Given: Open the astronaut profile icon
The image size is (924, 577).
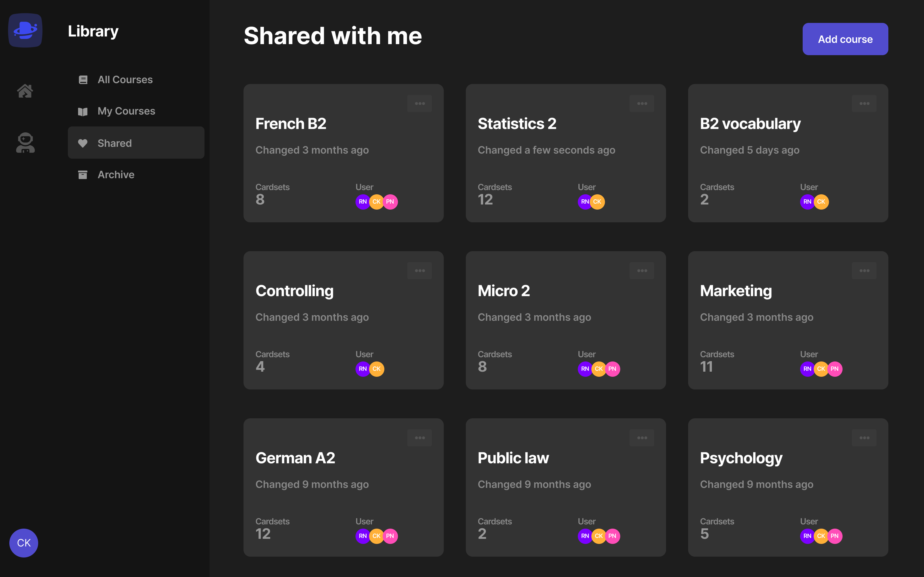Looking at the screenshot, I should click(x=25, y=143).
